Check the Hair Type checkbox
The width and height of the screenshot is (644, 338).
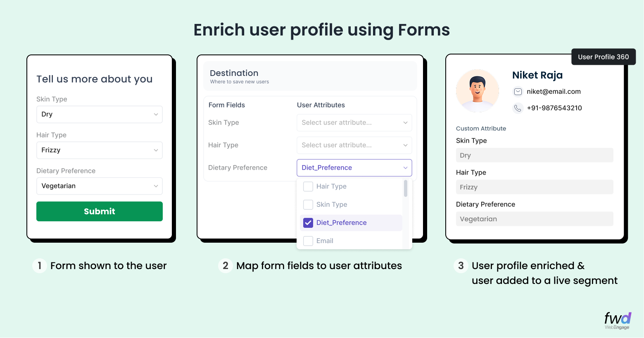pyautogui.click(x=308, y=187)
